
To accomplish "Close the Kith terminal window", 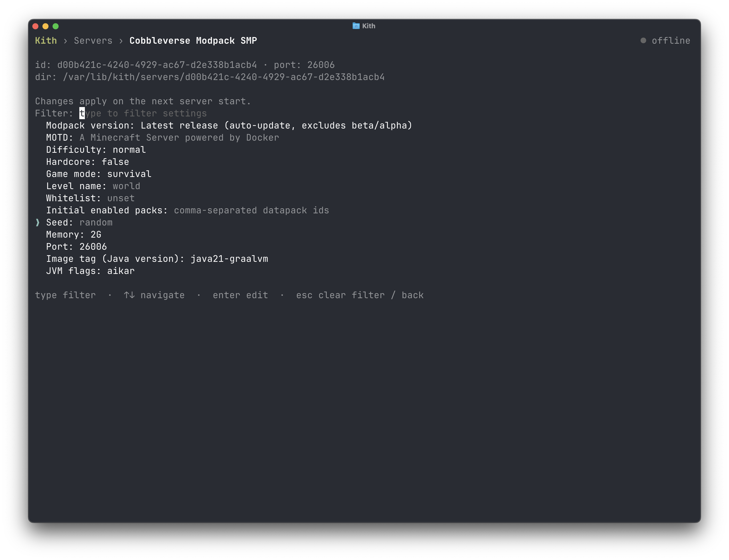I will (x=36, y=26).
